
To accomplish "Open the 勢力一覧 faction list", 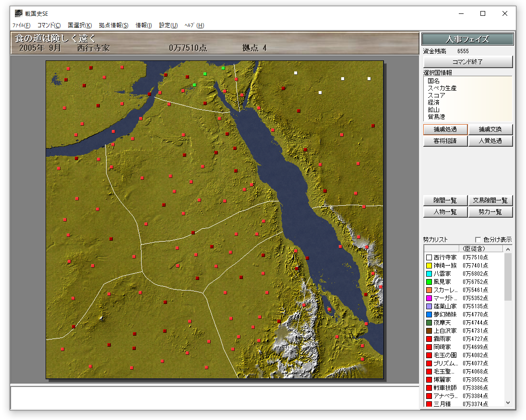I will pos(490,212).
